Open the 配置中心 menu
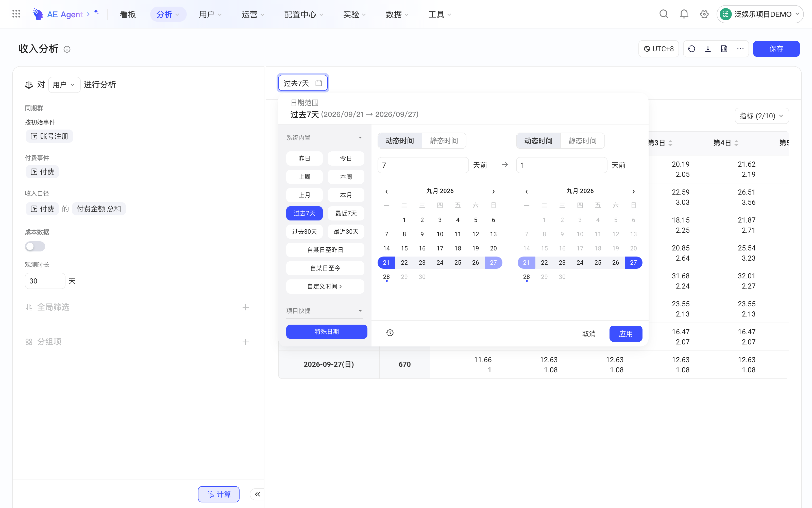Viewport: 812px width, 508px height. (x=303, y=14)
